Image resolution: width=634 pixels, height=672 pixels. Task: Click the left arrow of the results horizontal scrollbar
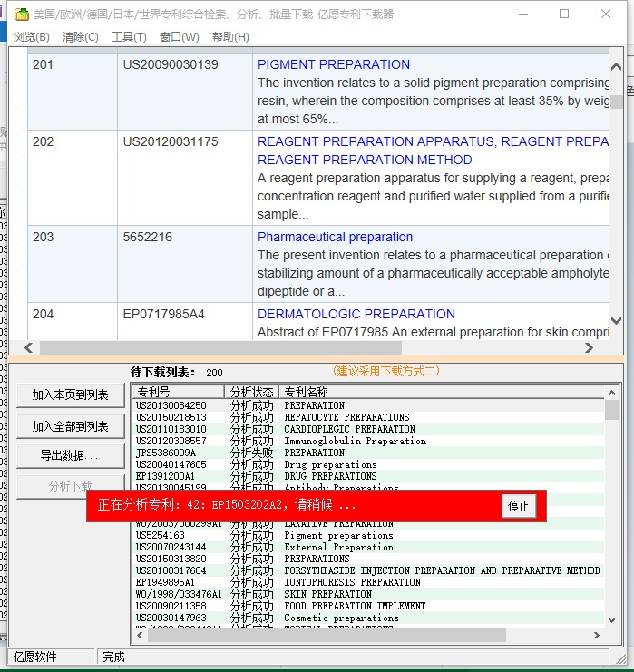(29, 347)
